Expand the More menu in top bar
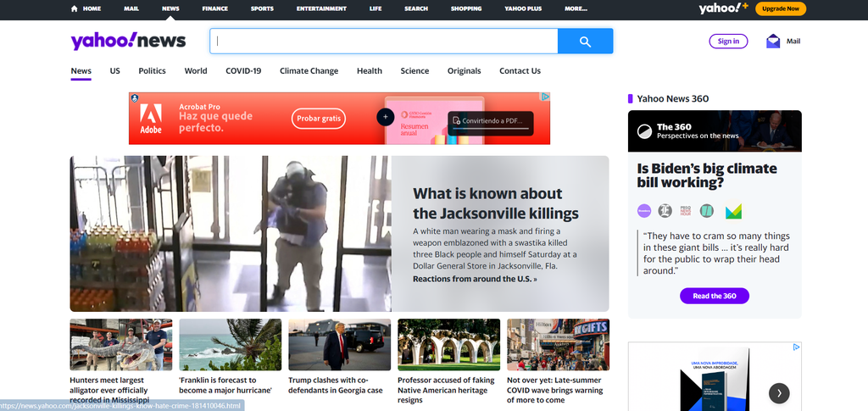The height and width of the screenshot is (411, 868). (x=576, y=8)
